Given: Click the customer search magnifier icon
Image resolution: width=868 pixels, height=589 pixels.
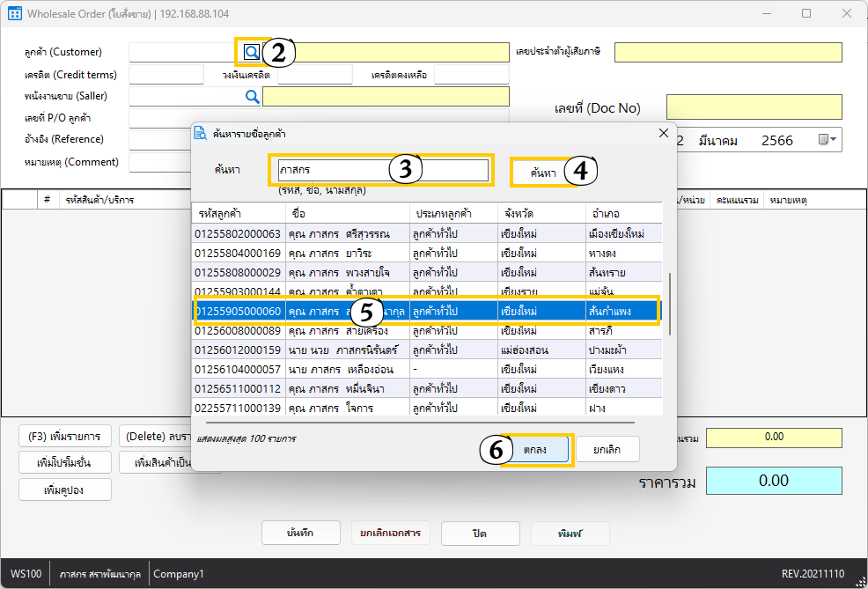Looking at the screenshot, I should 251,53.
